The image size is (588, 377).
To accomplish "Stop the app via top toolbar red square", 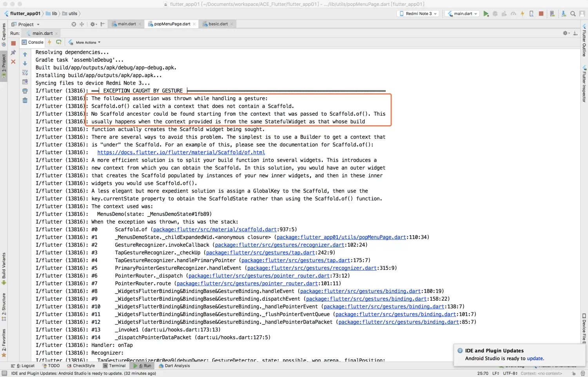I will click(541, 14).
